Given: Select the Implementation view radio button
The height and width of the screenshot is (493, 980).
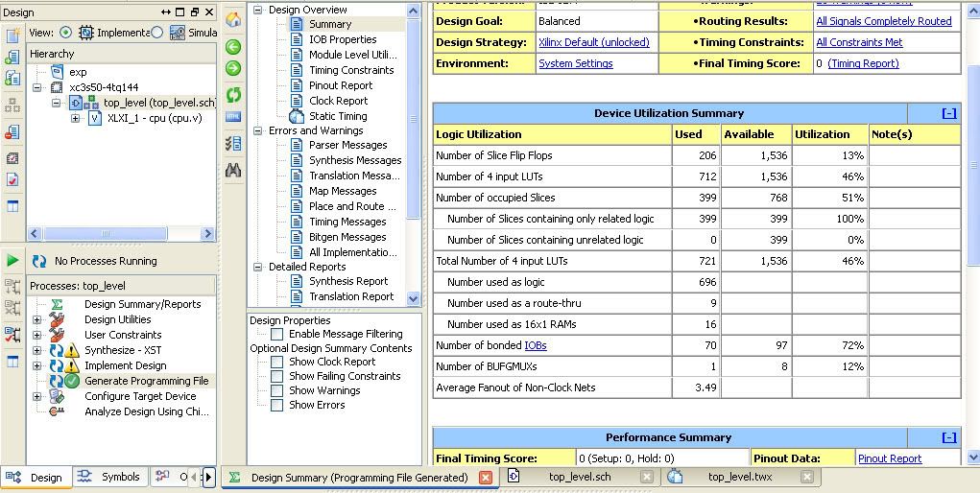Looking at the screenshot, I should 65,32.
